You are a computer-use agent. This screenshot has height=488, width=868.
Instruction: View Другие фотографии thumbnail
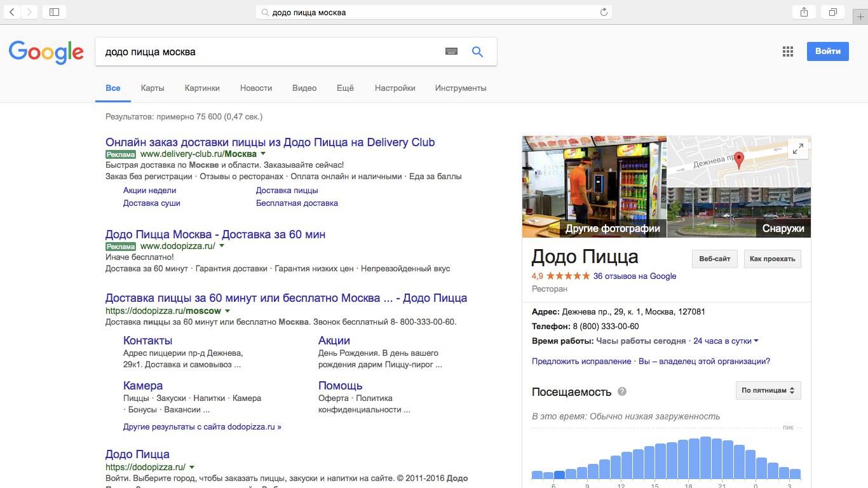click(x=594, y=186)
